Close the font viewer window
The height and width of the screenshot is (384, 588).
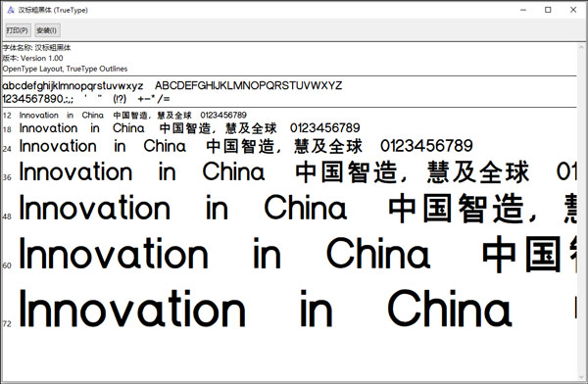click(573, 10)
